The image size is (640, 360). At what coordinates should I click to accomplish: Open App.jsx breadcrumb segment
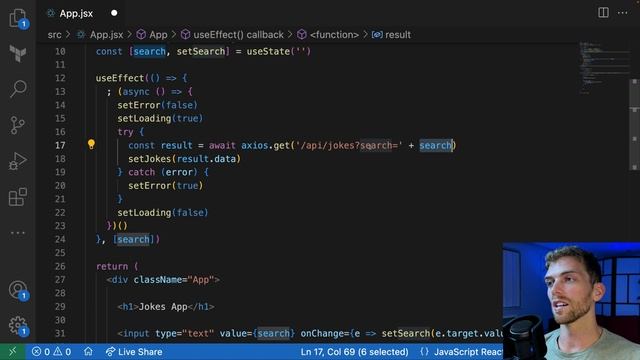click(106, 35)
